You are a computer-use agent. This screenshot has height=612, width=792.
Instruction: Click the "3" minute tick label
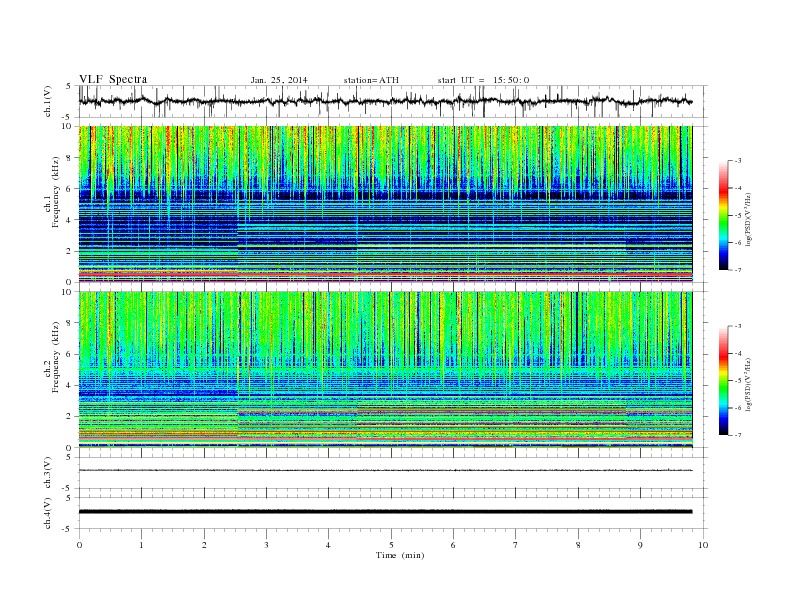(266, 545)
